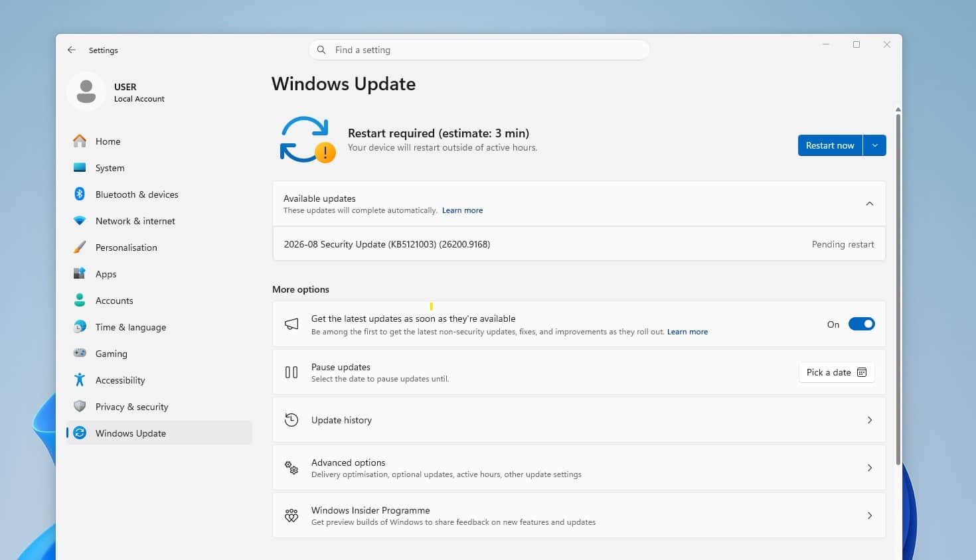This screenshot has height=560, width=976.
Task: Click the Find a setting search box
Action: 479,50
